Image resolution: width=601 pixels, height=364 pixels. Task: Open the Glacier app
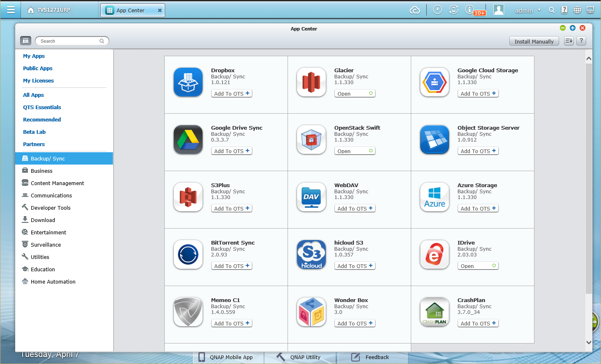(x=355, y=94)
